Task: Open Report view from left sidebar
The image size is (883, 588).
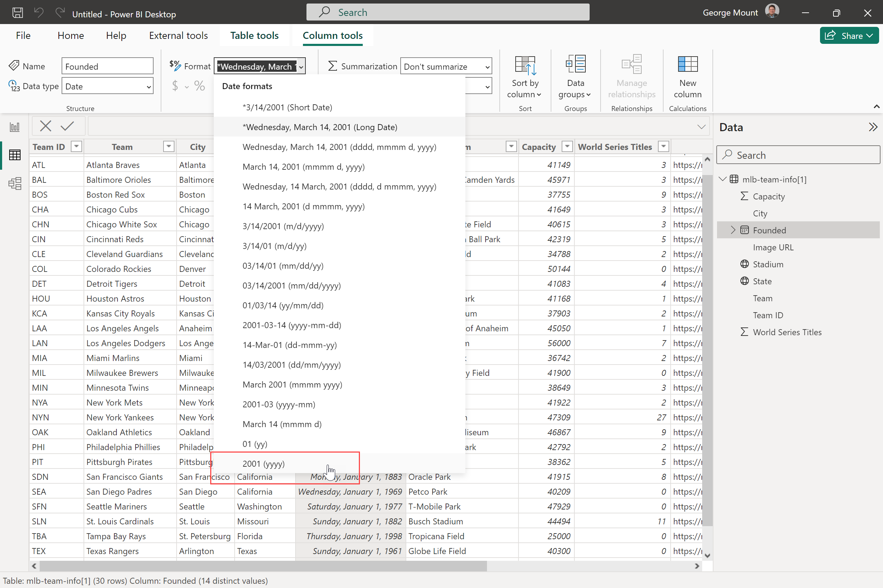Action: [15, 127]
